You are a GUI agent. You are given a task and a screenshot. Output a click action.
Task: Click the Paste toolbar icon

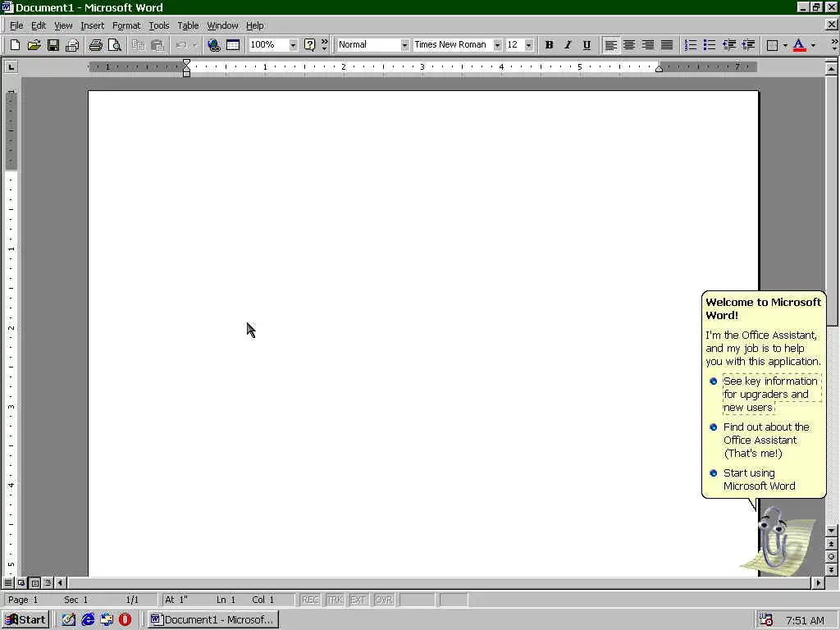tap(157, 45)
